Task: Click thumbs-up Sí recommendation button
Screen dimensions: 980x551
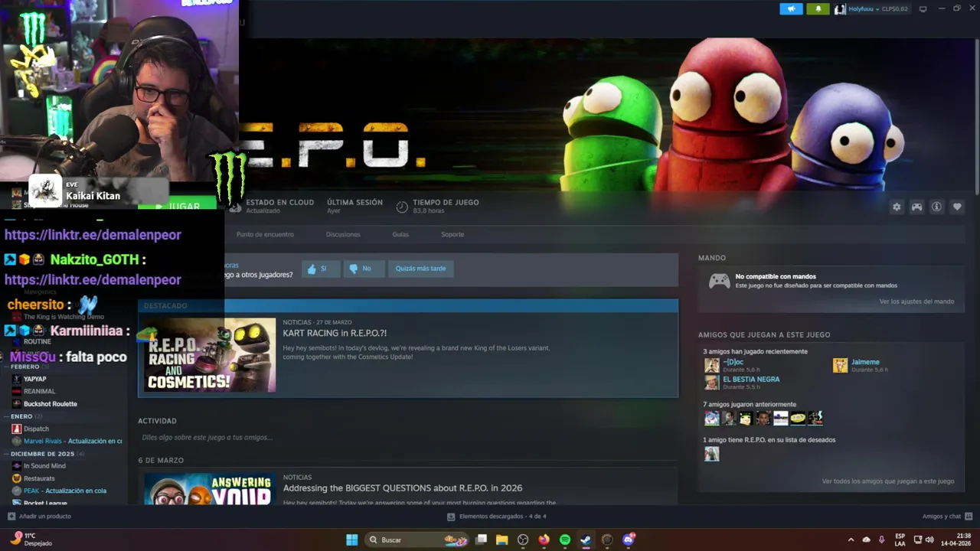Action: [x=320, y=269]
